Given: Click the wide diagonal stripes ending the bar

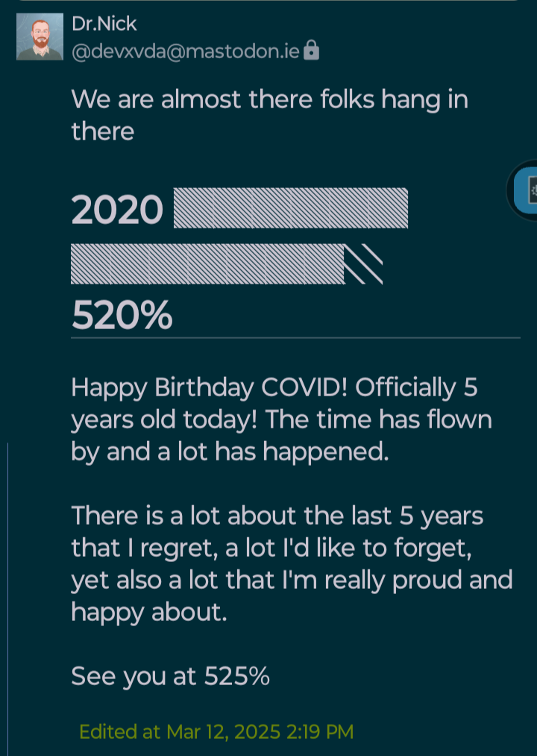Looking at the screenshot, I should pyautogui.click(x=365, y=263).
